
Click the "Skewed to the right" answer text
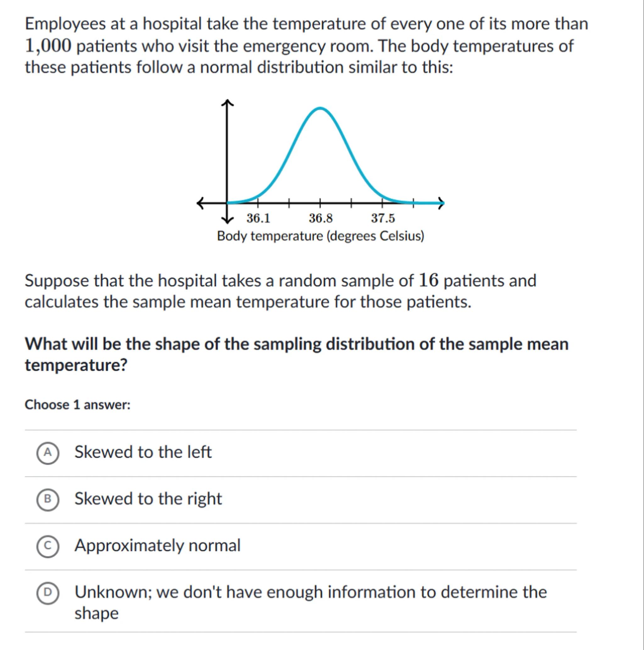point(148,499)
